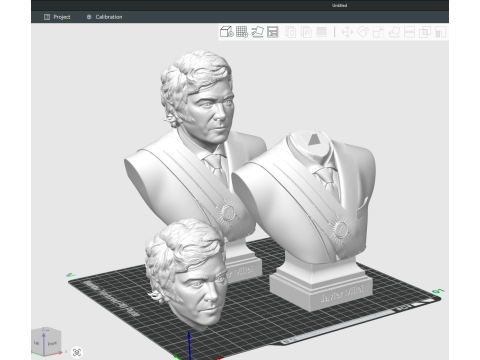Select the Rotate tool icon
Viewport: 480px width, 360px height.
(x=363, y=32)
